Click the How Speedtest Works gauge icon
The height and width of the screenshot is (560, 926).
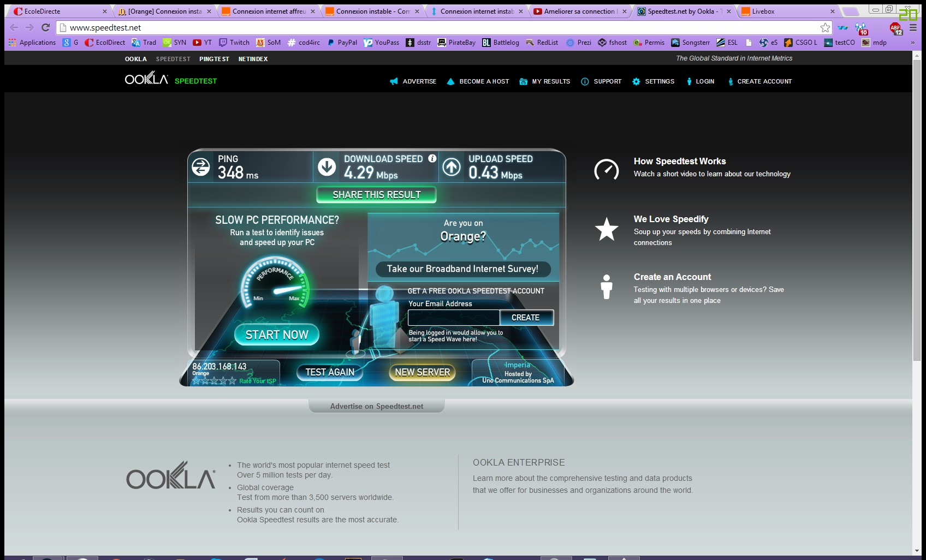pyautogui.click(x=606, y=170)
